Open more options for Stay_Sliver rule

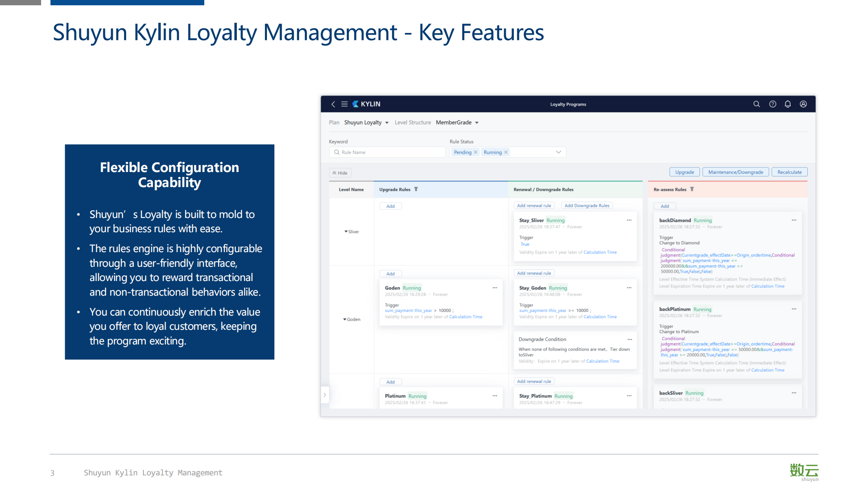pos(629,220)
